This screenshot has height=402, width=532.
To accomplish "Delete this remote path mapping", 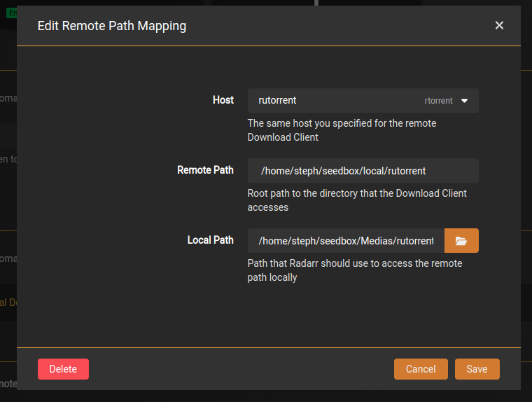I will pos(64,369).
